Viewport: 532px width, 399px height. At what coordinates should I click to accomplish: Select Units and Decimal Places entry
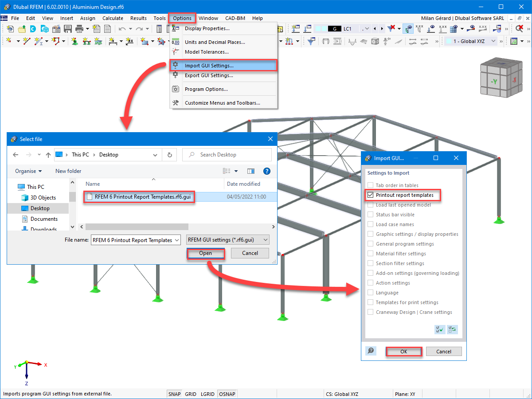(223, 42)
